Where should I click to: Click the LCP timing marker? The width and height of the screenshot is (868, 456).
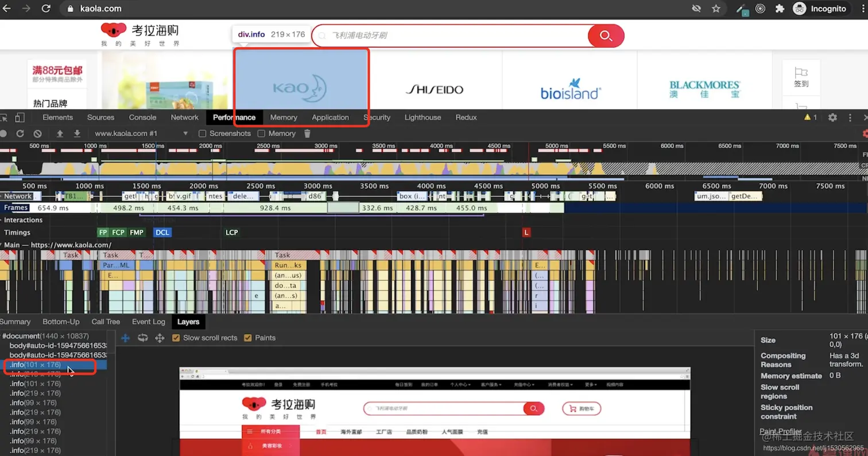coord(231,232)
